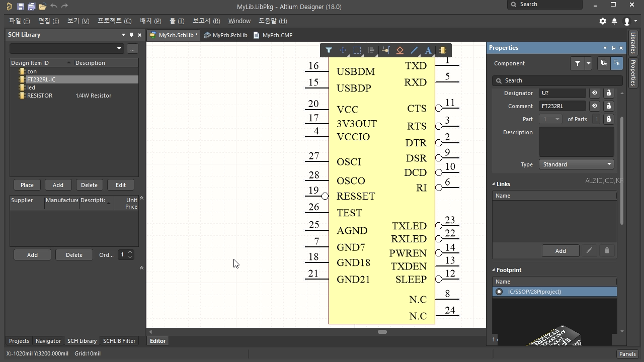Click the selection filter funnel in canvas toolbar
The image size is (644, 362).
(329, 50)
